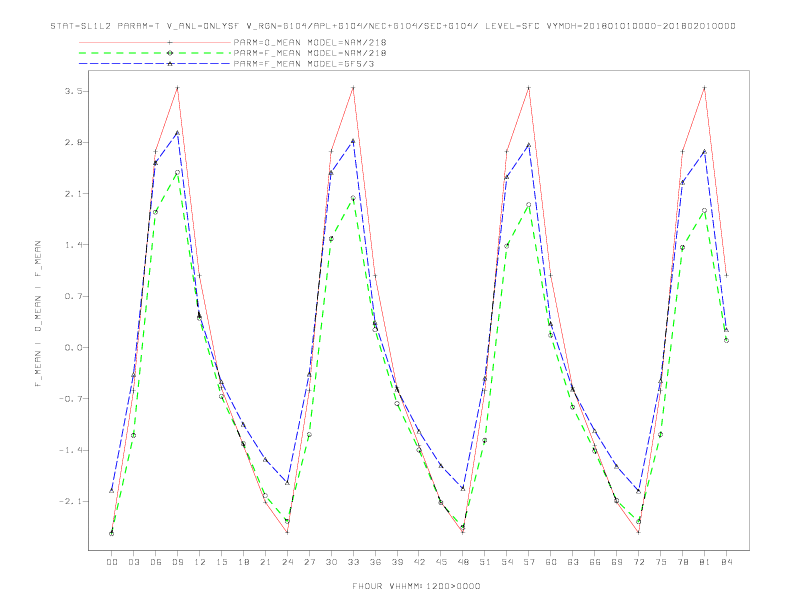Click the y-axis tick label 2.8
The image size is (792, 612).
74,142
